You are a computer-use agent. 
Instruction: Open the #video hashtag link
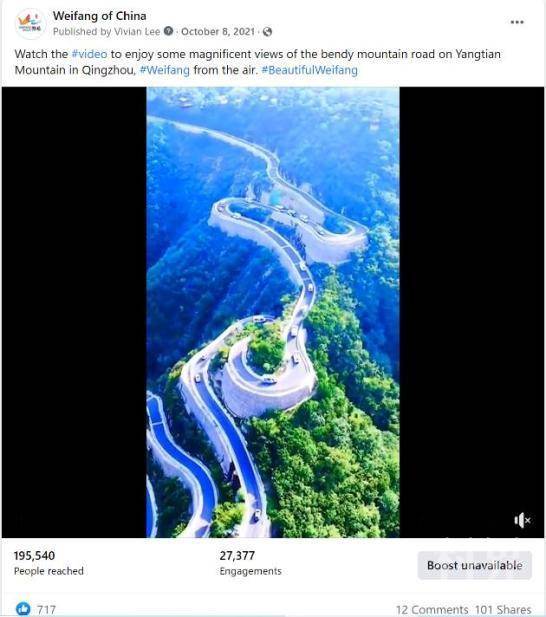(89, 54)
